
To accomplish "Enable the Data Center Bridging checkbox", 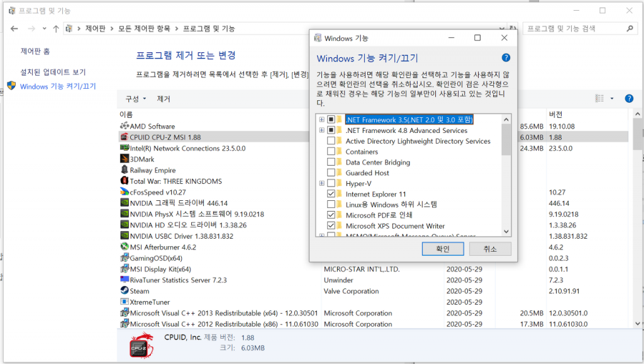I will point(331,162).
